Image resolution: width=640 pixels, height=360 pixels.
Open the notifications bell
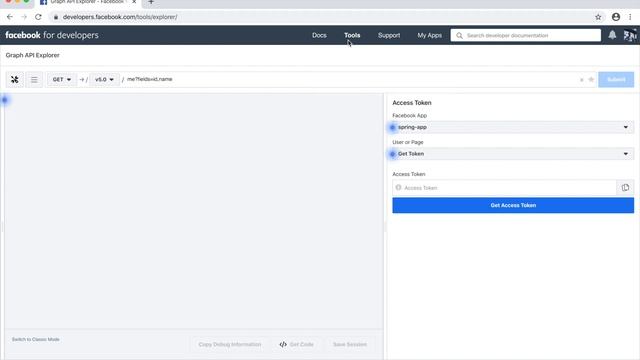tap(612, 35)
